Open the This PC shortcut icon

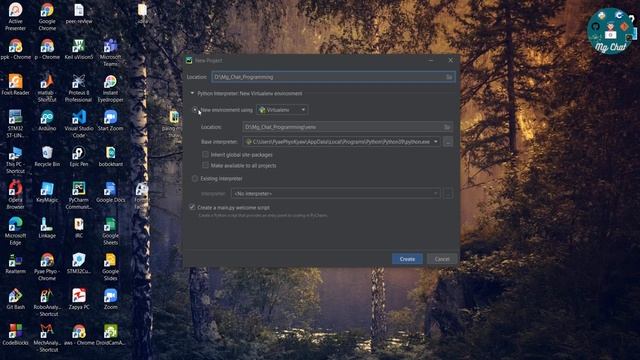pyautogui.click(x=16, y=160)
